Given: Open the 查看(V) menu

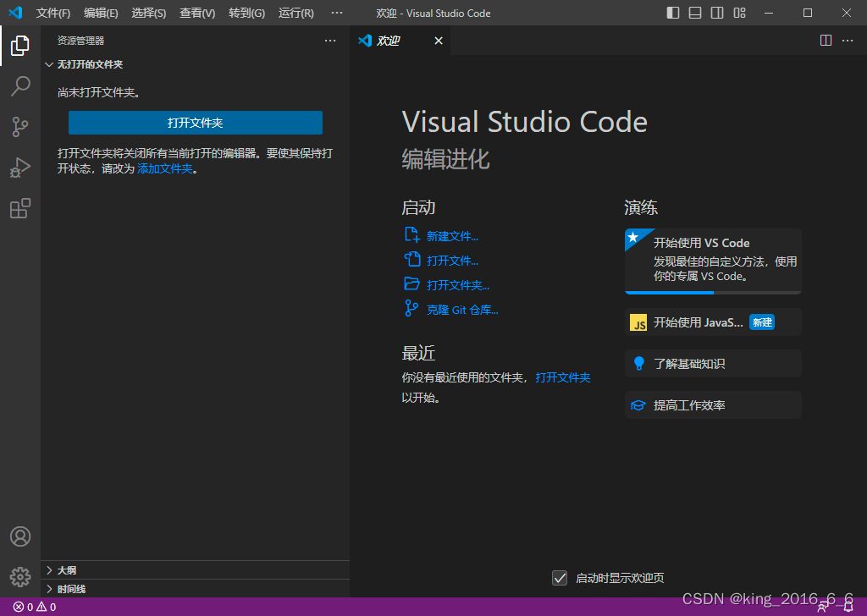Looking at the screenshot, I should coord(197,13).
